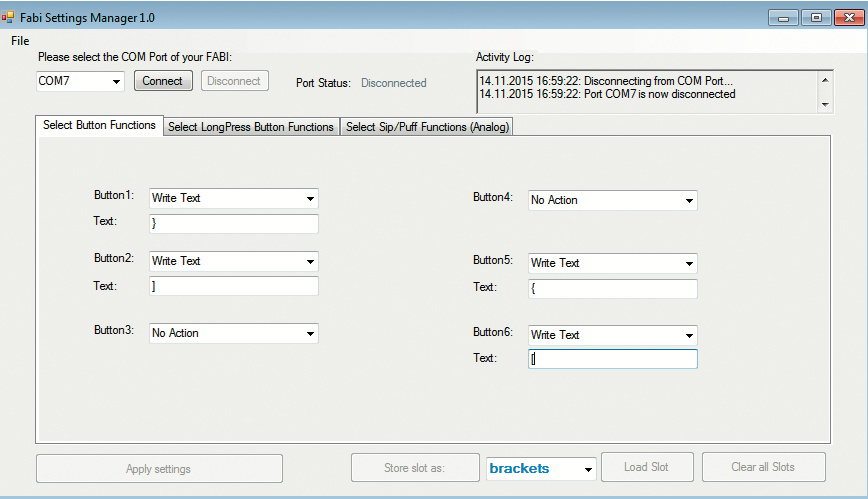Screen dimensions: 868x499
Task: Click the grayed-out Disconnect button
Action: pyautogui.click(x=234, y=81)
